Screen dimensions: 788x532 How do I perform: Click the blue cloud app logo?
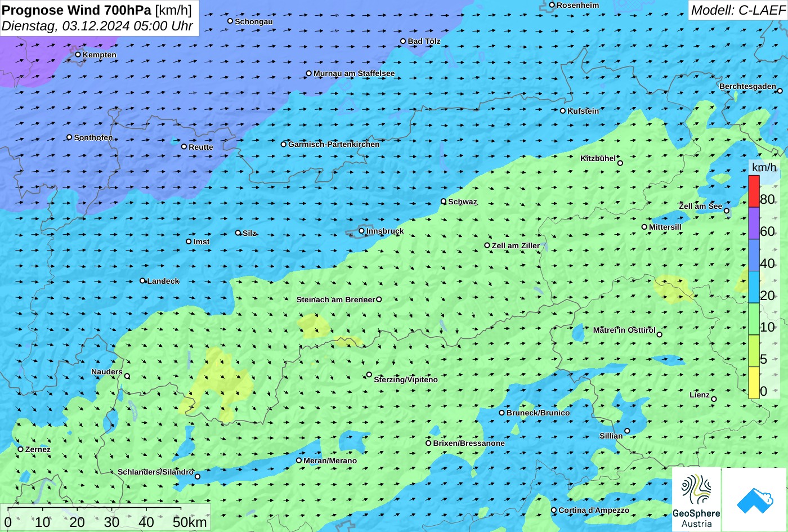click(x=754, y=499)
